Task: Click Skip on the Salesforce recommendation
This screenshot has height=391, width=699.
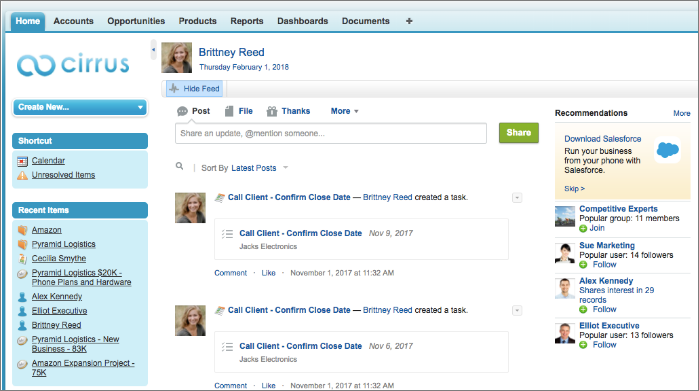Action: (x=574, y=189)
